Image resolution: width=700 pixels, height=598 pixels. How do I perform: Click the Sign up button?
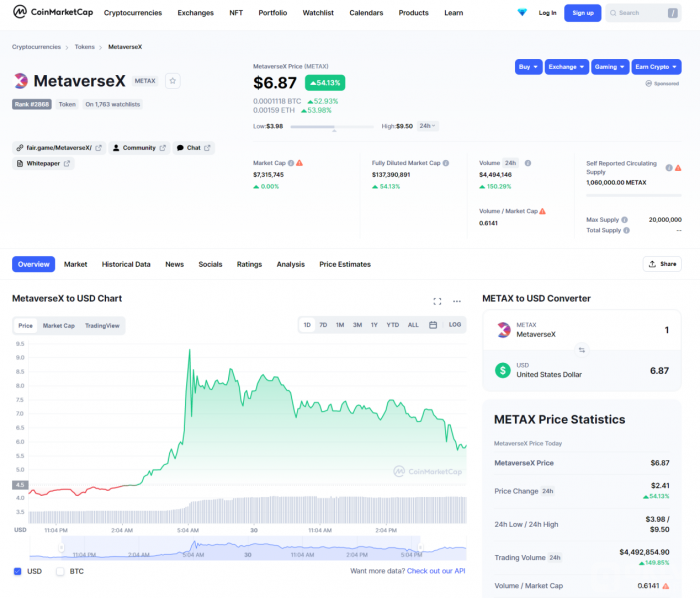coord(583,13)
